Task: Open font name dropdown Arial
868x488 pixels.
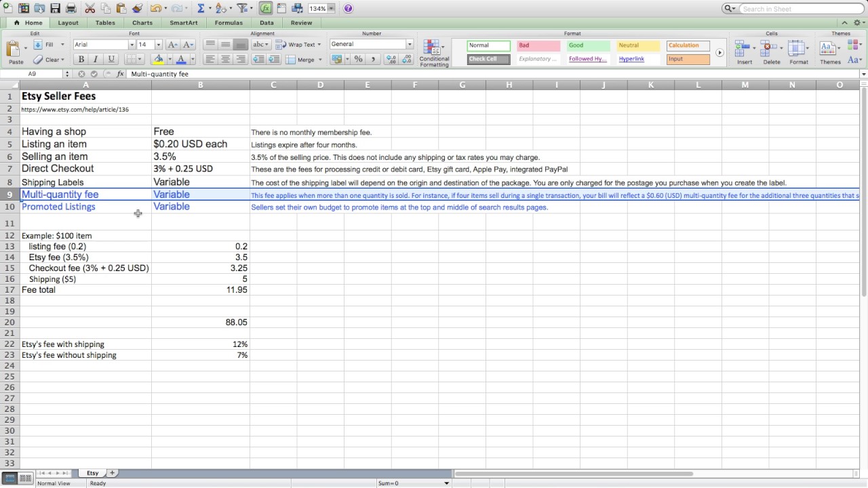Action: point(132,45)
